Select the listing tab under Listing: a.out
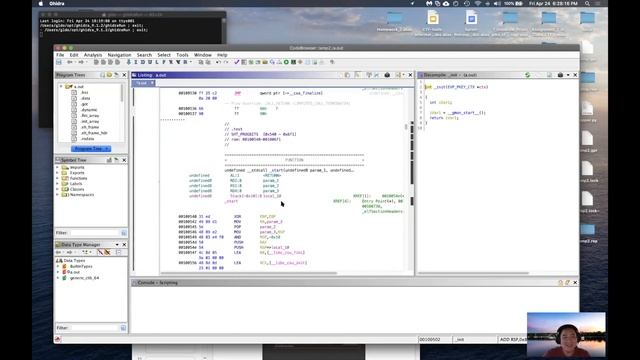The image size is (640, 360). point(143,83)
